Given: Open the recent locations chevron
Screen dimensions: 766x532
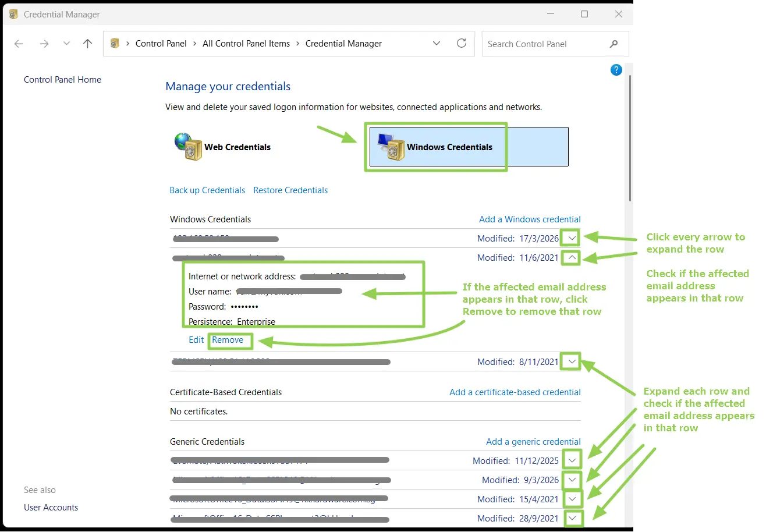Looking at the screenshot, I should click(x=66, y=44).
